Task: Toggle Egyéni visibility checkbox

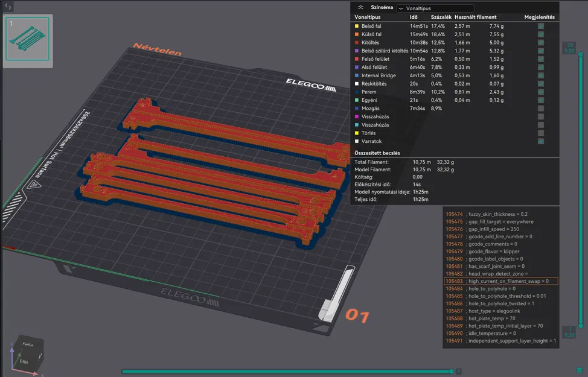Action: point(541,101)
